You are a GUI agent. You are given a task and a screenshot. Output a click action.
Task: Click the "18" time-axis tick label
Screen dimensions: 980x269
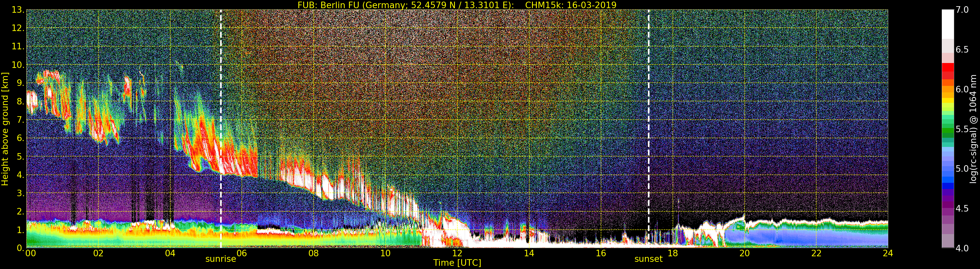(673, 253)
